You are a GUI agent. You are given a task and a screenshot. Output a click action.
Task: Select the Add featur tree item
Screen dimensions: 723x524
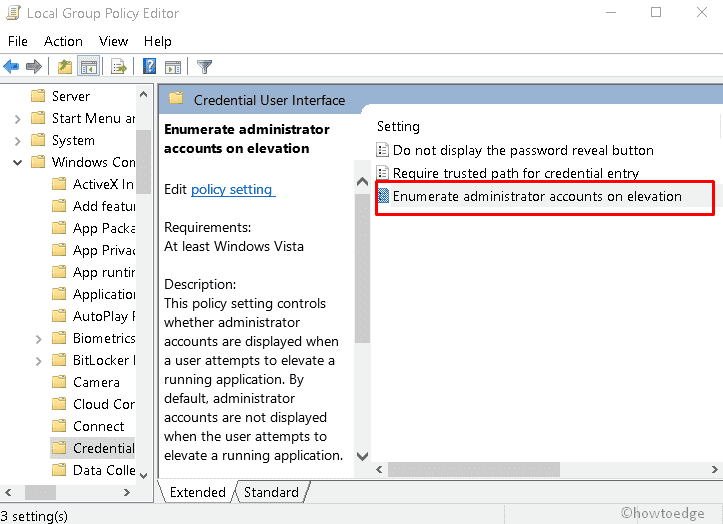pyautogui.click(x=104, y=206)
